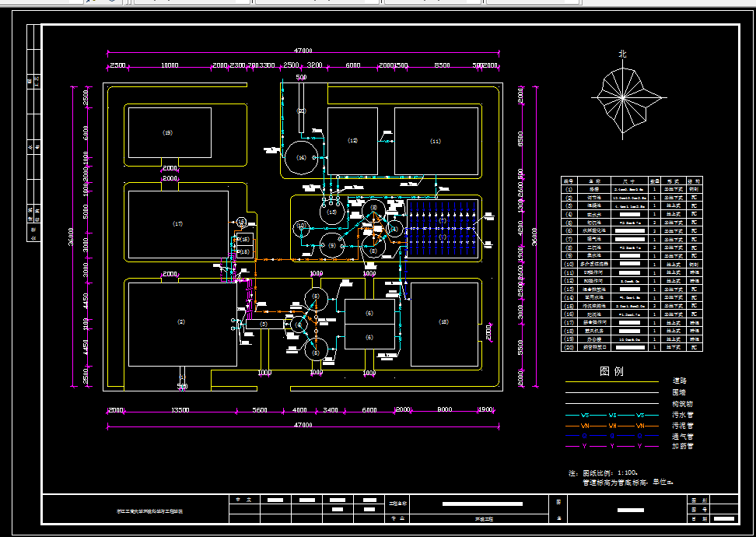
Task: Click table cell numbered (1) in equipment list
Action: pos(569,190)
